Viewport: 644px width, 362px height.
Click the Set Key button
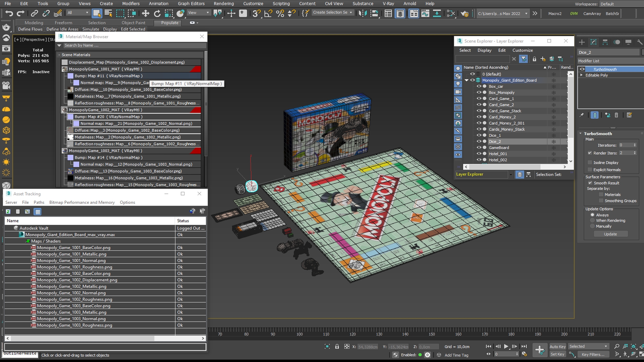tap(557, 354)
